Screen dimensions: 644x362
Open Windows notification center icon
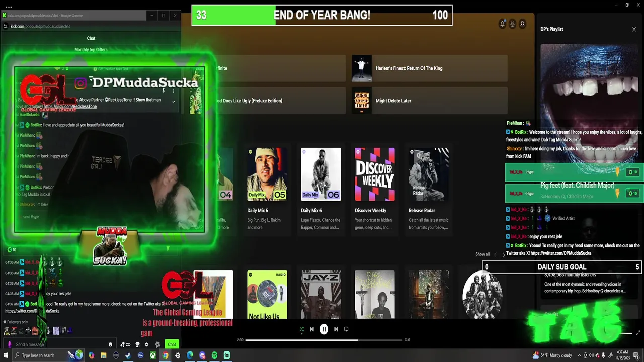pyautogui.click(x=636, y=355)
